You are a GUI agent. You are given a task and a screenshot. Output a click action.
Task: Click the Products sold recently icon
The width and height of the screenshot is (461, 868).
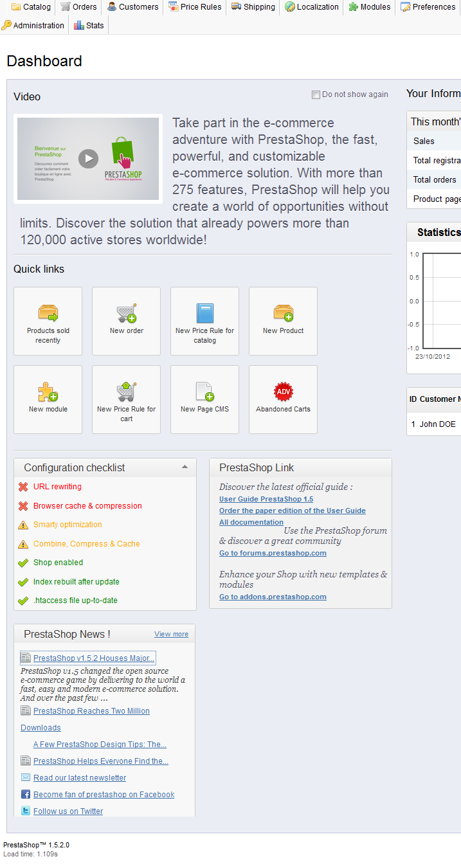(48, 313)
